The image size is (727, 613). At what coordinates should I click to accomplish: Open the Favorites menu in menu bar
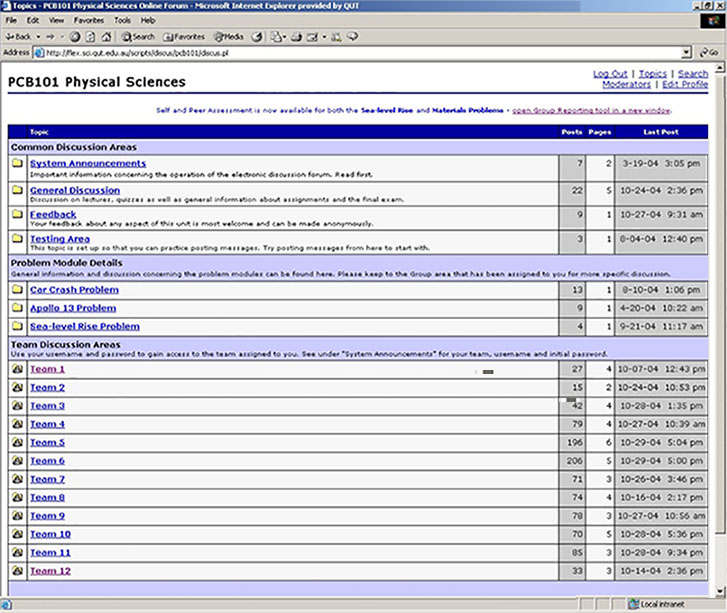coord(88,20)
